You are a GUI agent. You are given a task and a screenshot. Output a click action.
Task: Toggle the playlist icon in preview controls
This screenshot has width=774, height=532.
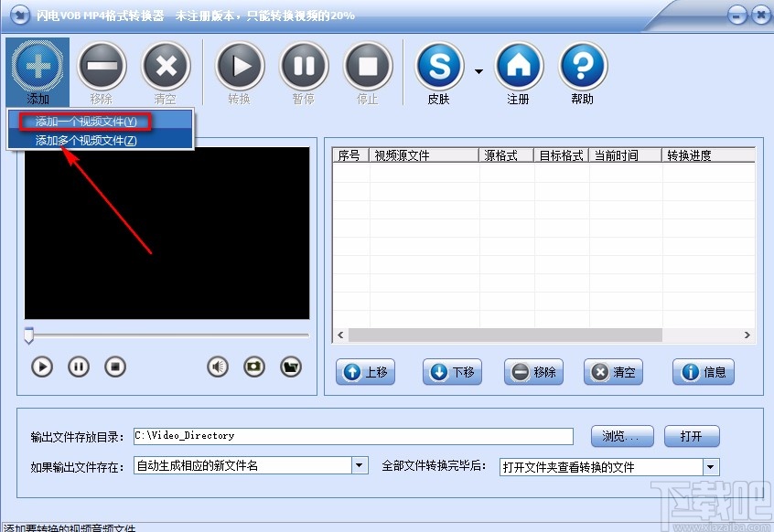point(291,367)
